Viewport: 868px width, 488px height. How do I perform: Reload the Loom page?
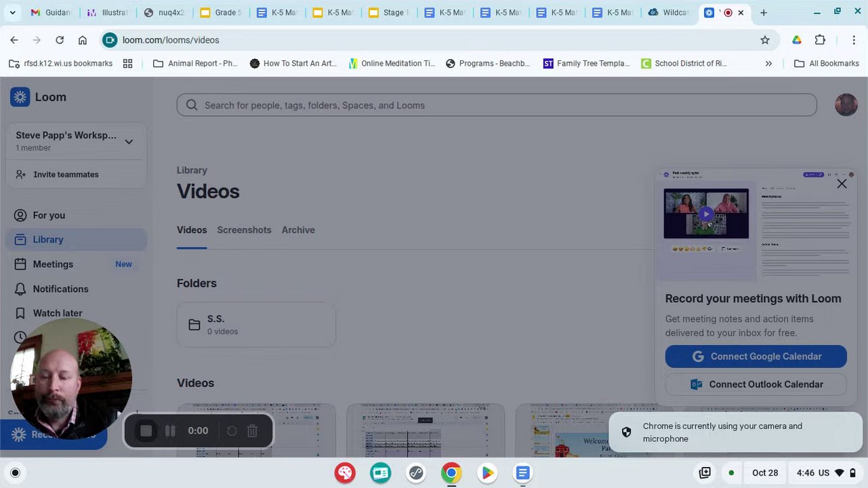60,40
